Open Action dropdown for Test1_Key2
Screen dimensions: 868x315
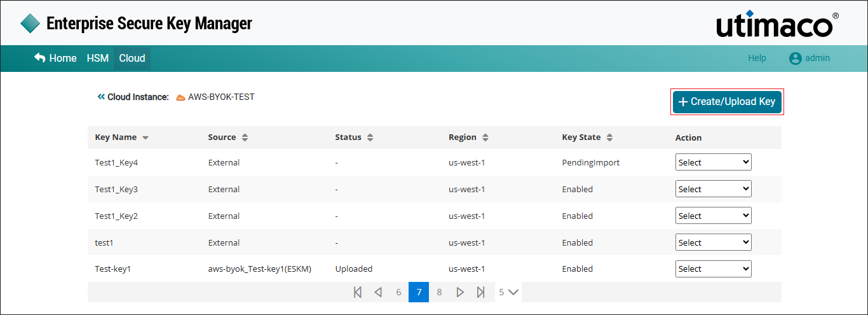(713, 216)
